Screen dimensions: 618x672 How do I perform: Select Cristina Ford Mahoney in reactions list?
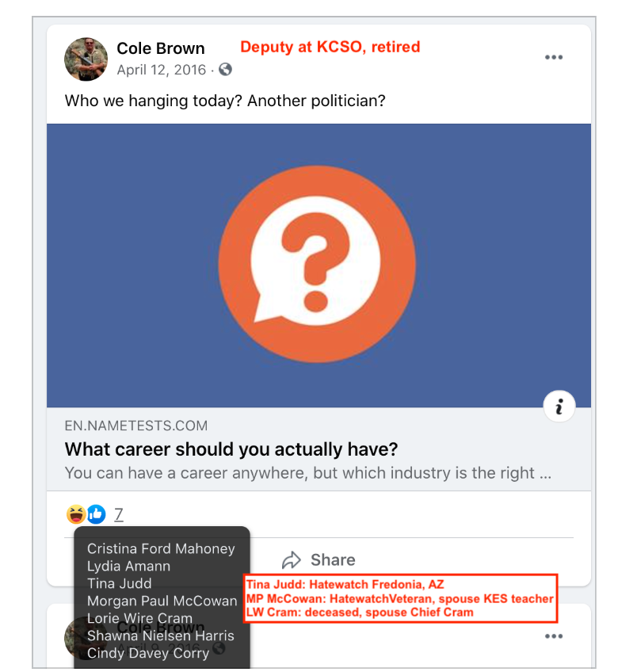pyautogui.click(x=161, y=548)
